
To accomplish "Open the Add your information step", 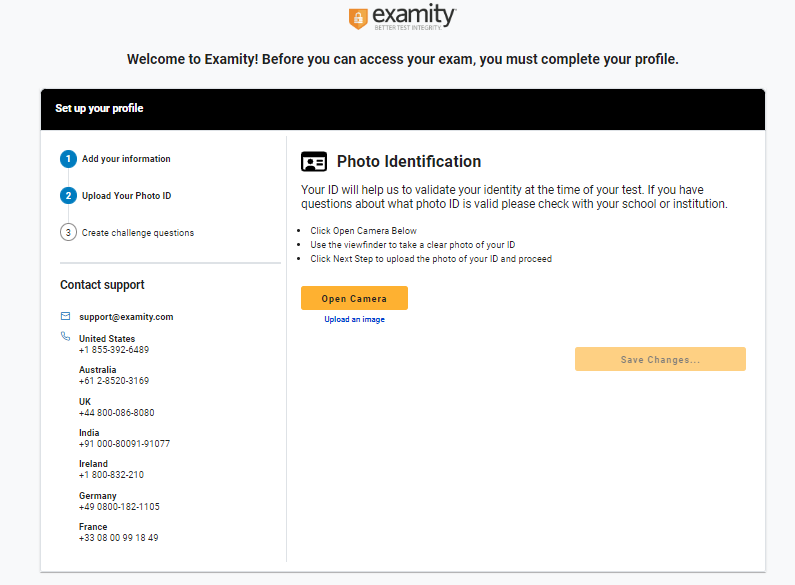I will 126,159.
